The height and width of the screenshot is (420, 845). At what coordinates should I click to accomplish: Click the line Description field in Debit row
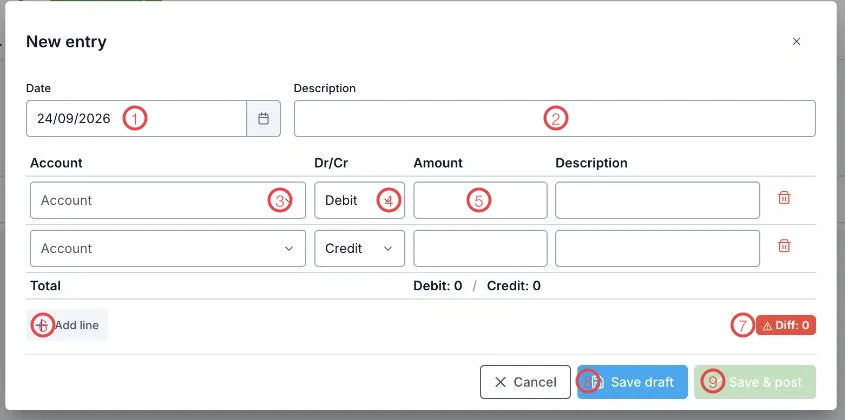657,200
